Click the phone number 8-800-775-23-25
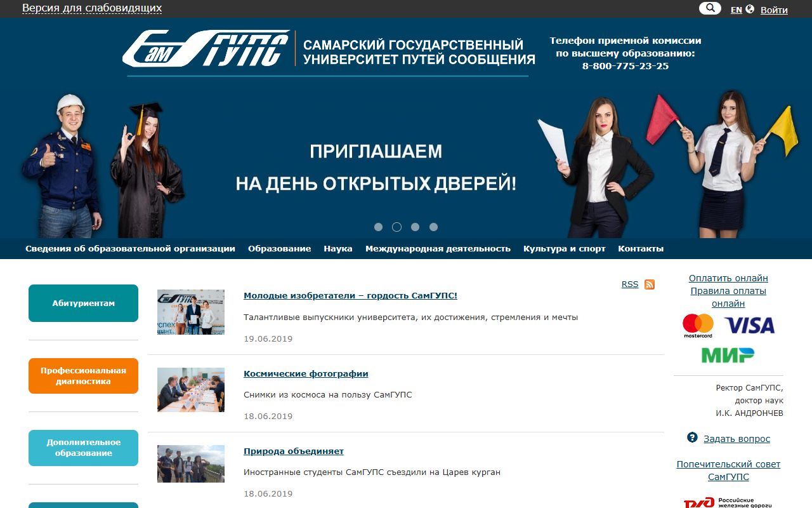 pos(625,65)
